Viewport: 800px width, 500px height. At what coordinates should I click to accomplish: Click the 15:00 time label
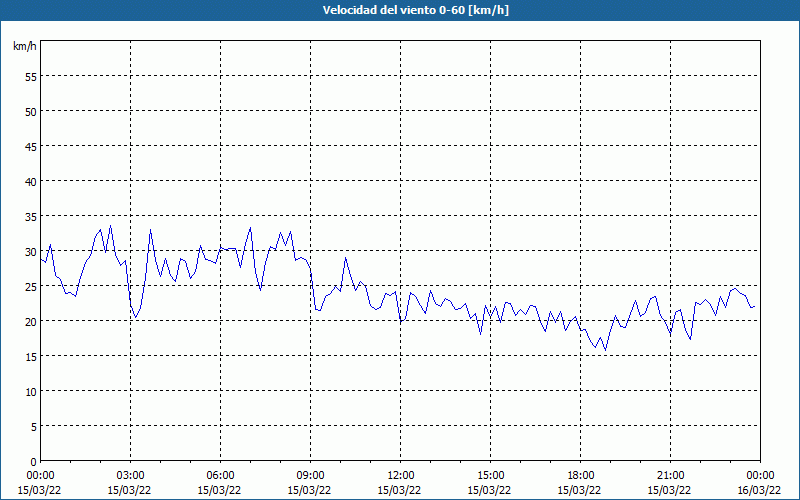coord(490,476)
